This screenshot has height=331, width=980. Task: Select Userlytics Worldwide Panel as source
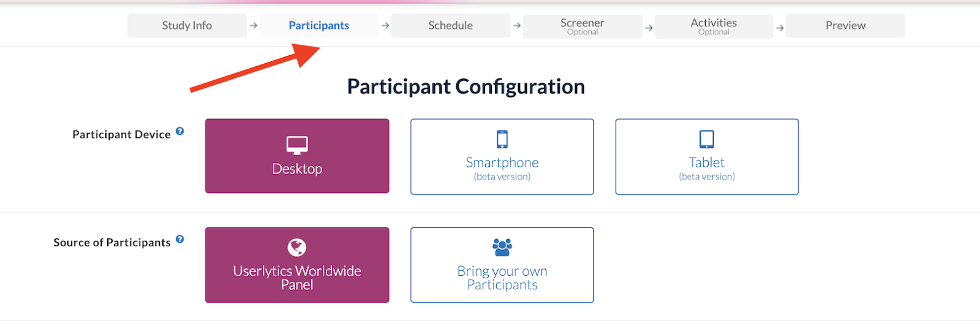pos(297,265)
